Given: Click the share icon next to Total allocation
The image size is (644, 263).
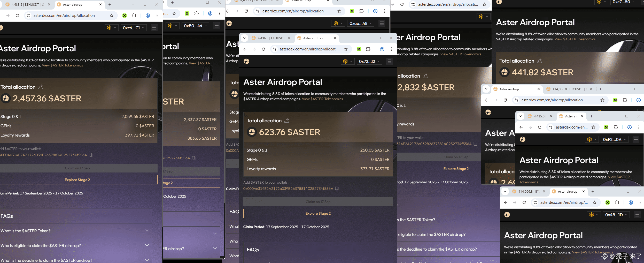Looking at the screenshot, I should coord(287,121).
